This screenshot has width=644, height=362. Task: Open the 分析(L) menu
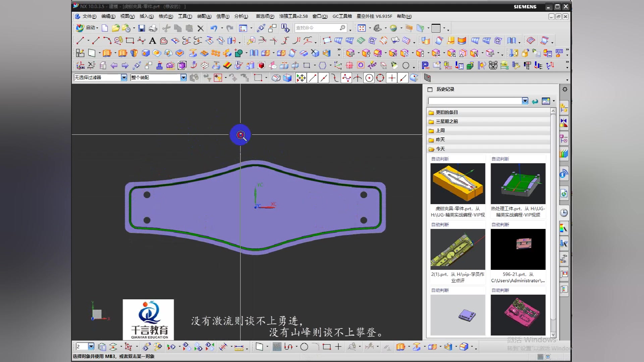pyautogui.click(x=241, y=16)
